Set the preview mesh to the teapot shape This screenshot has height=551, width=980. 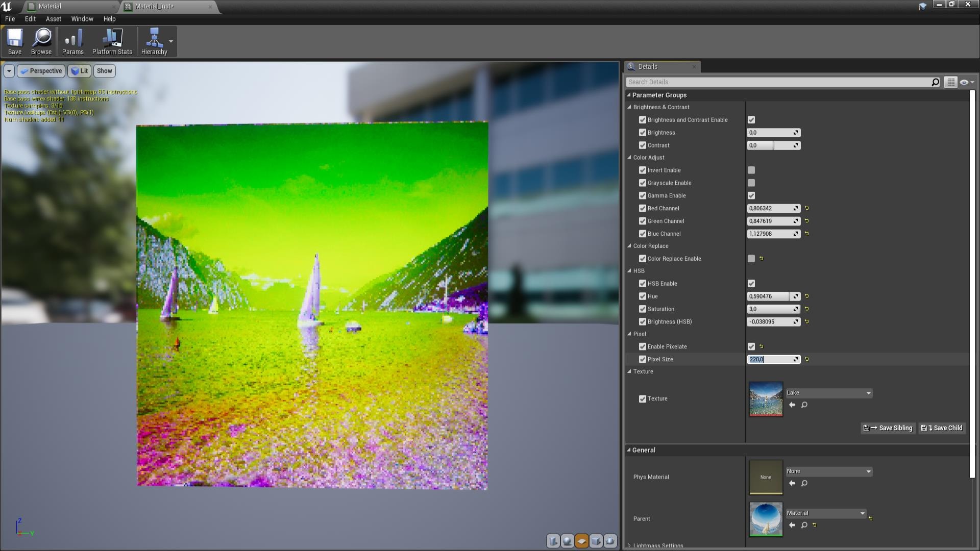[x=610, y=542]
